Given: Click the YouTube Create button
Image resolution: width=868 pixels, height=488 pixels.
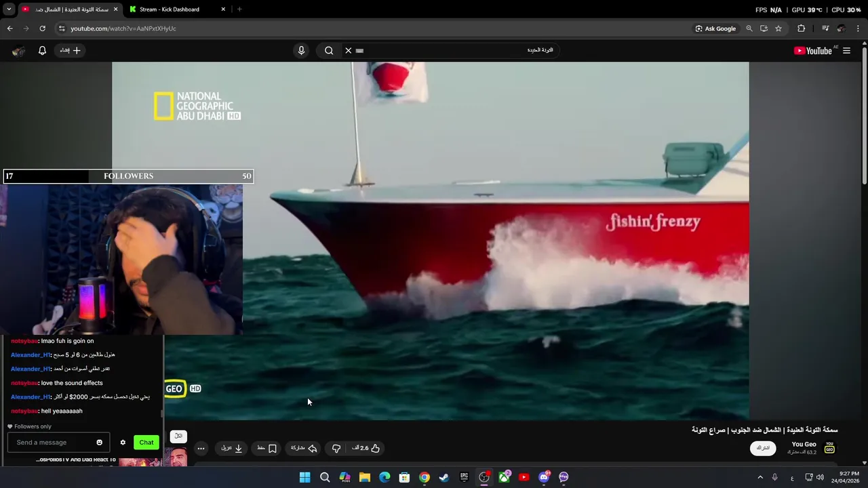Looking at the screenshot, I should 70,50.
